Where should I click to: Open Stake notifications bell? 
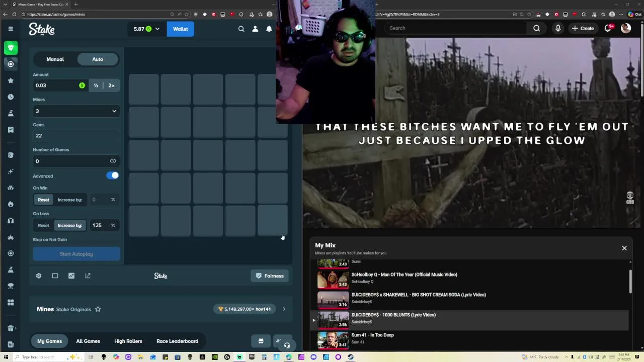tap(269, 29)
